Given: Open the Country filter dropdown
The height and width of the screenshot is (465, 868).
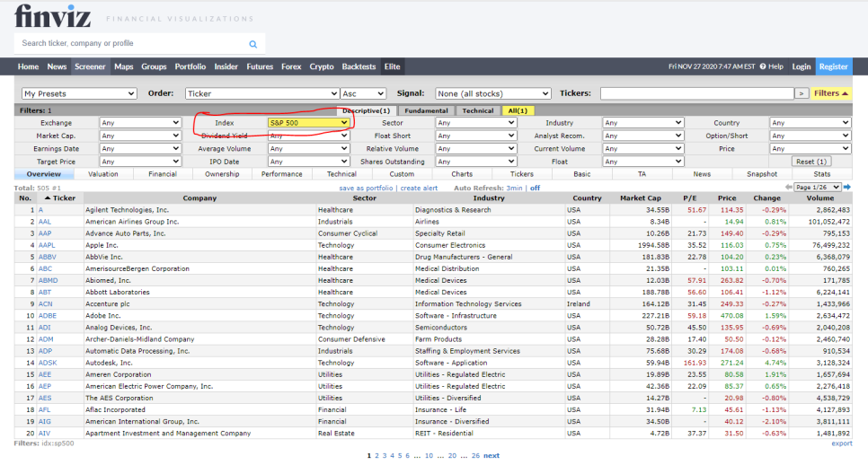Looking at the screenshot, I should tap(810, 123).
